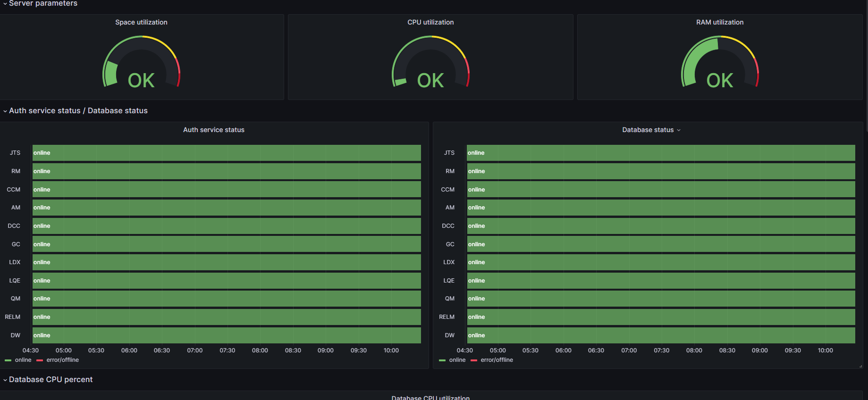Click the GC online bar in Auth service status
This screenshot has height=400, width=868.
[x=227, y=244]
